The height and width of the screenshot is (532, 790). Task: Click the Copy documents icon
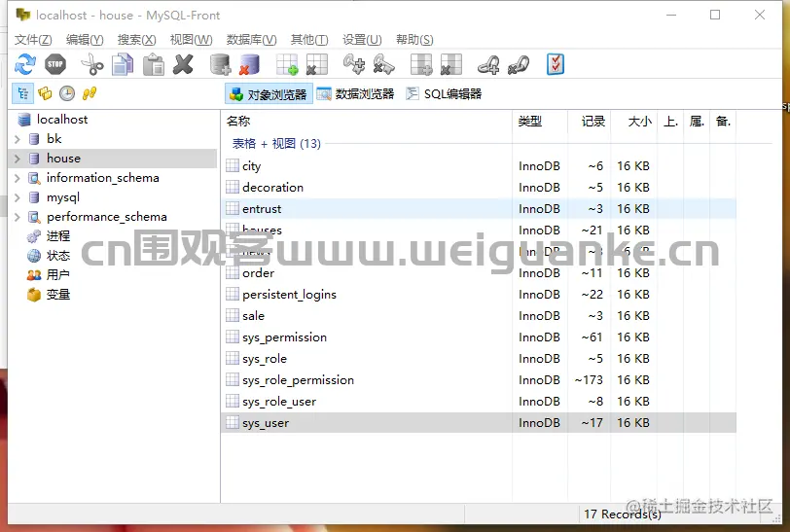point(123,64)
